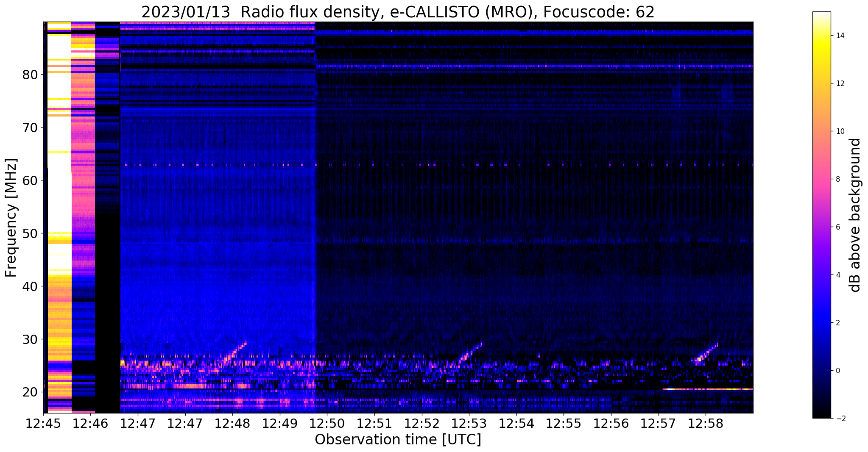This screenshot has width=868, height=452.
Task: Click the 12:56 time tick label
Action: (x=611, y=424)
